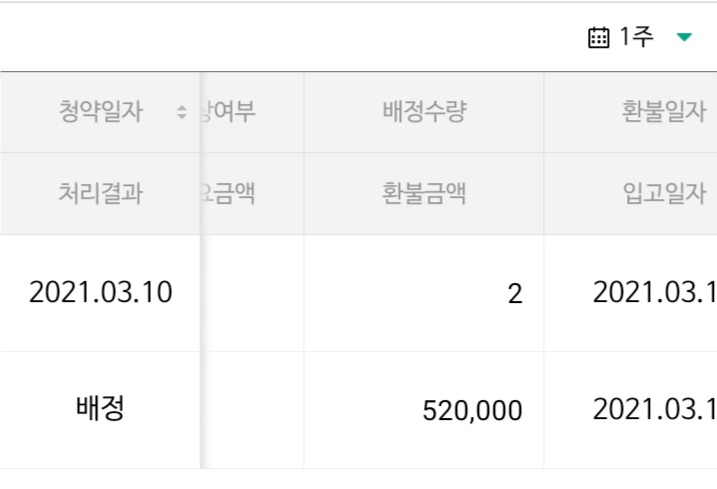Expand the 1주 period dropdown arrow

pos(684,38)
